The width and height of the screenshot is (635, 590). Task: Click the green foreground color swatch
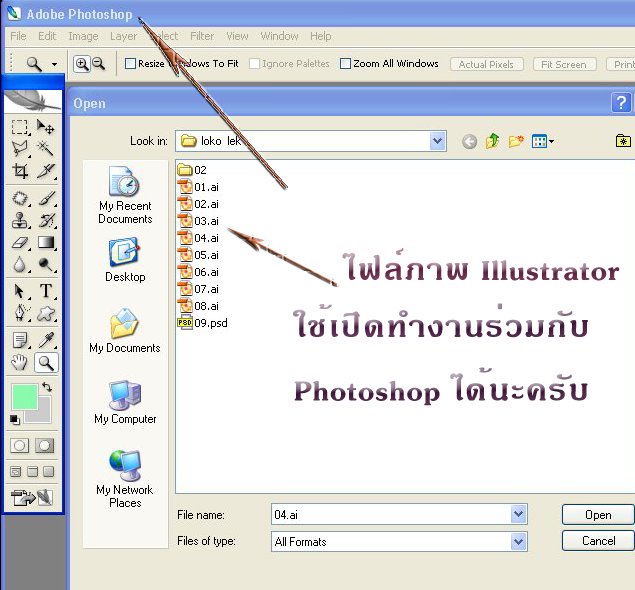point(25,397)
